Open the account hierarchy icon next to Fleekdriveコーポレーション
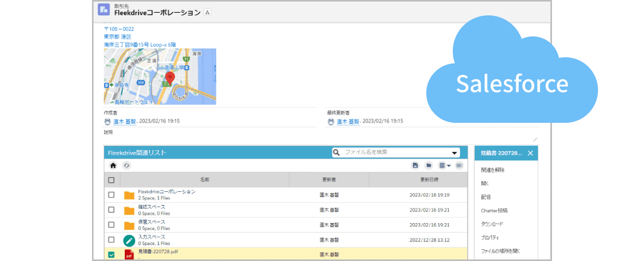The width and height of the screenshot is (644, 261). click(207, 12)
